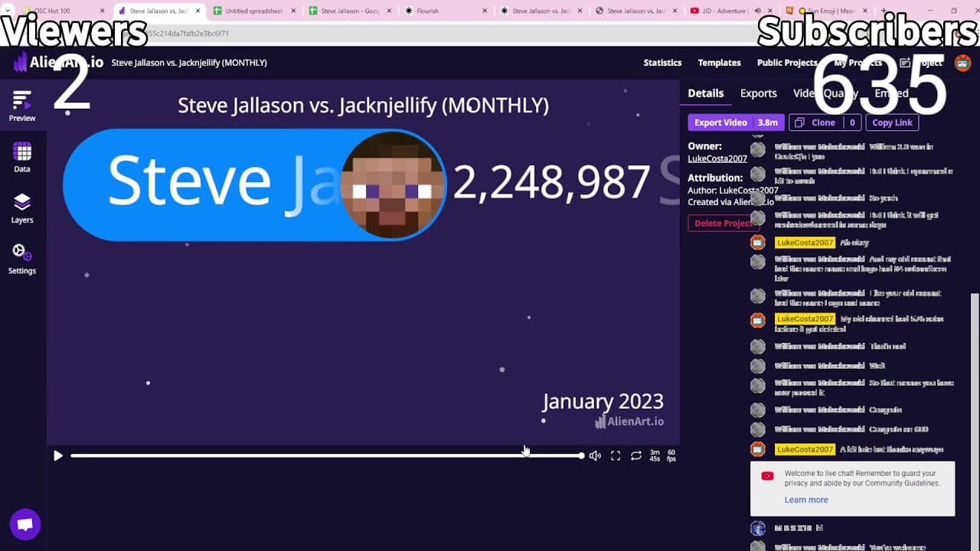
Task: Switch to the Exports tab
Action: (758, 93)
